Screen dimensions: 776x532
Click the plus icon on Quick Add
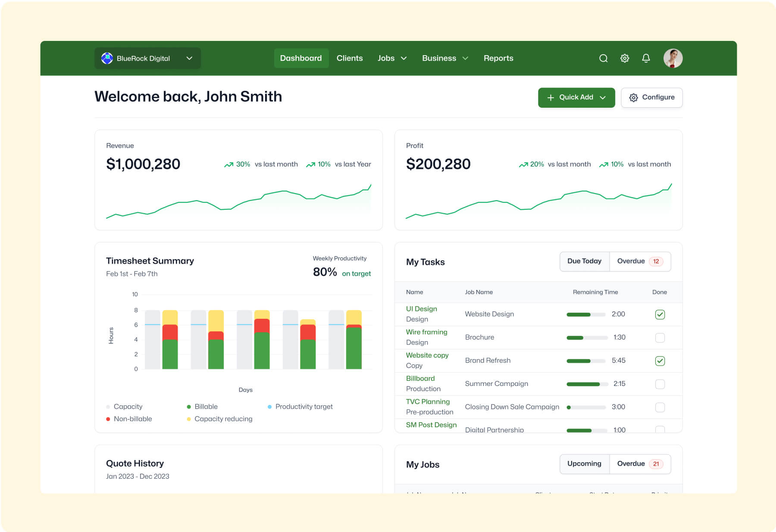[551, 97]
